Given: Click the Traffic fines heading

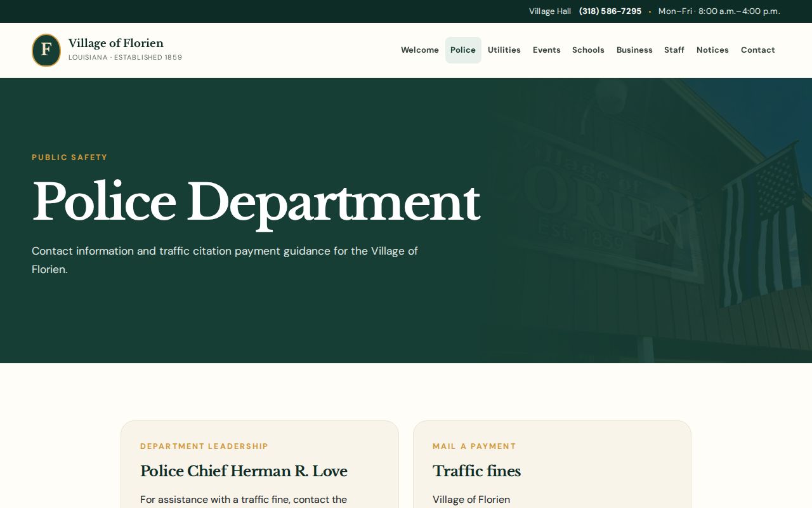Looking at the screenshot, I should [476, 471].
